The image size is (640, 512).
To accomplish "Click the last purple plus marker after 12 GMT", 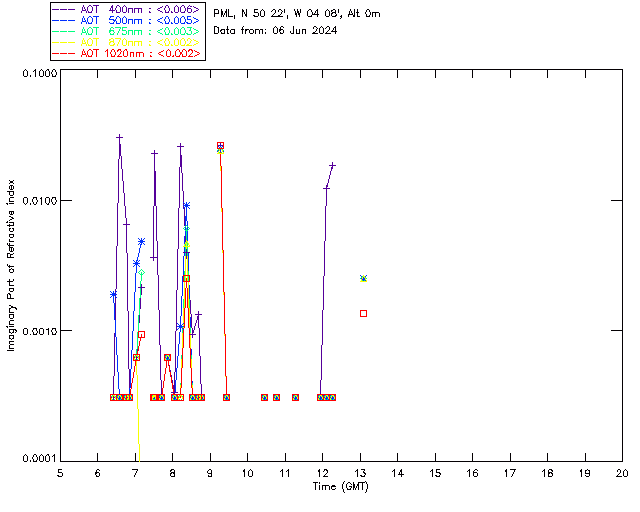I will click(332, 165).
